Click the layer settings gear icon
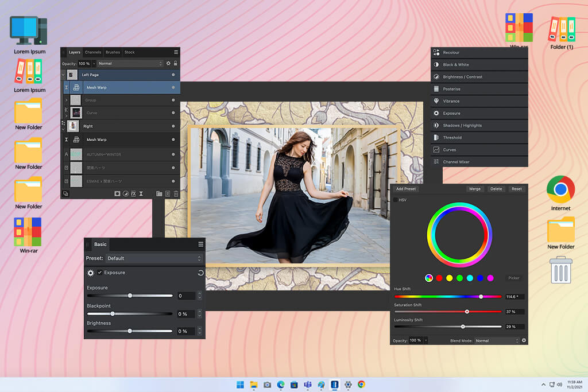Viewport: 588px width, 392px height. pos(168,63)
